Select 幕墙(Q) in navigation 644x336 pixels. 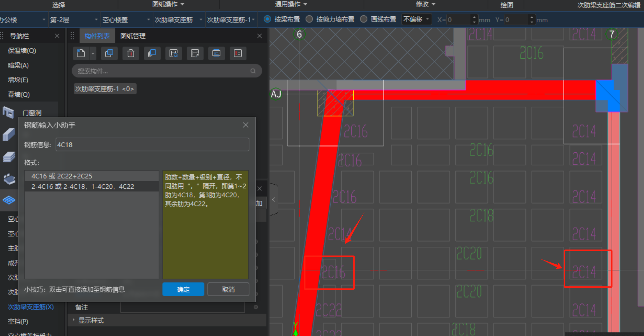[19, 95]
